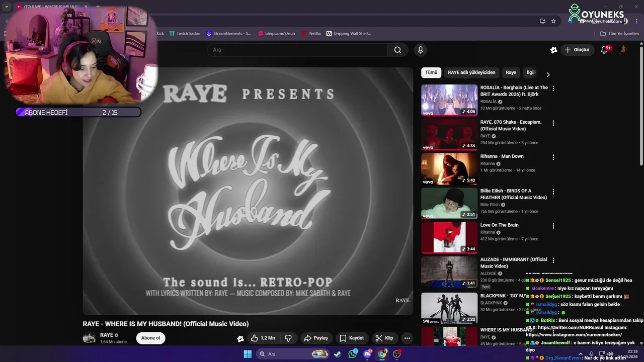Click the video title RAYE - WHERE IS MY HUSBAND!
The width and height of the screenshot is (644, 362).
(x=166, y=324)
